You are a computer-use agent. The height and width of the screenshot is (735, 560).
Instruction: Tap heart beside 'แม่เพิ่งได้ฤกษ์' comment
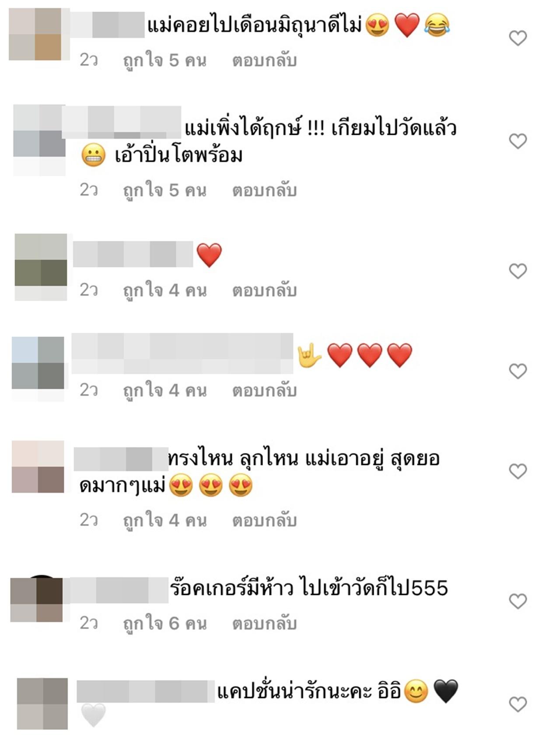518,141
